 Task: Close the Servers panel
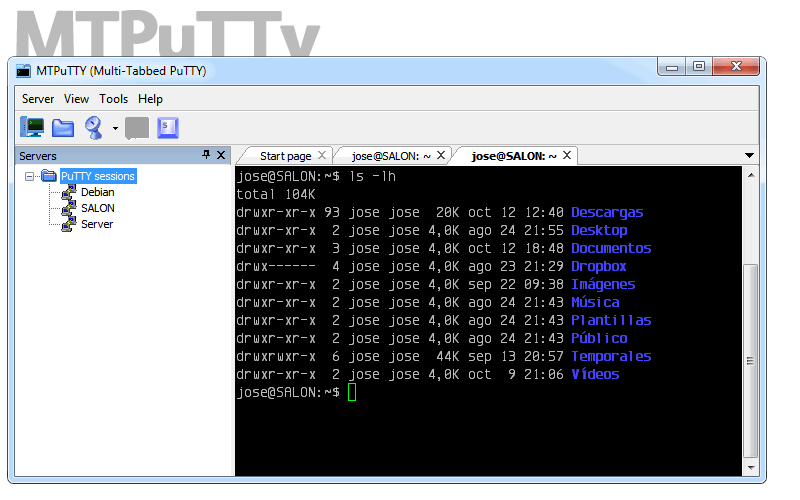(221, 155)
